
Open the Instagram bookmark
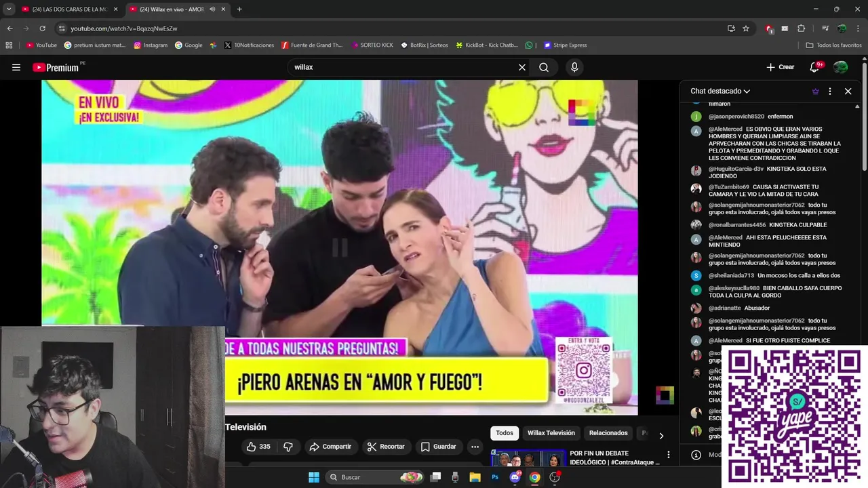coord(151,45)
